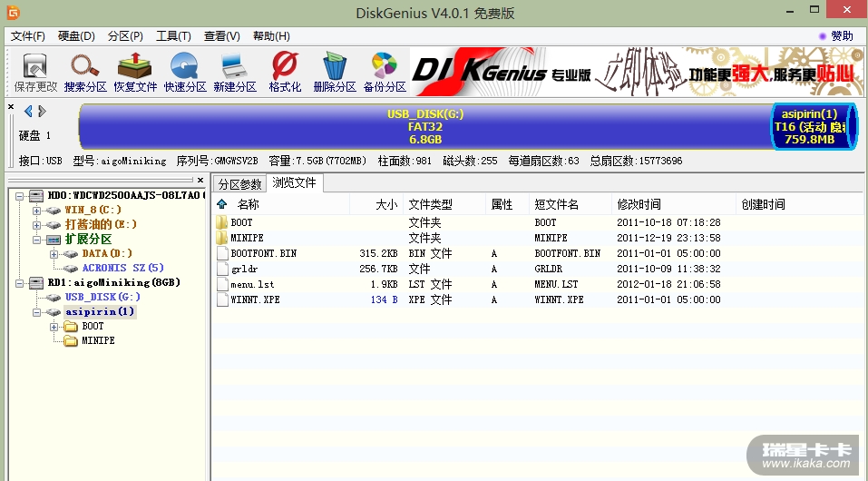The height and width of the screenshot is (481, 868).
Task: Collapse the asipirin(1) partition node
Action: (x=36, y=312)
